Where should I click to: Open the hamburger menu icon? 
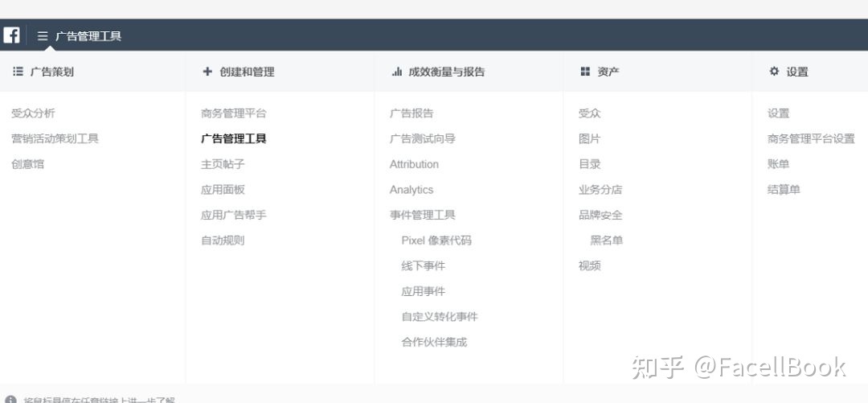43,36
